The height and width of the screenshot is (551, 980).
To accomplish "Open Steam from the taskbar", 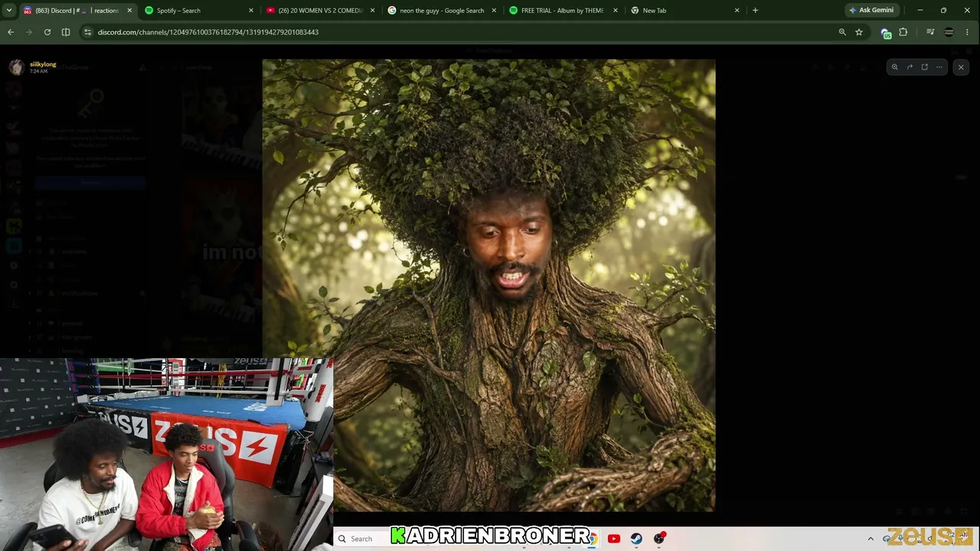I will pyautogui.click(x=636, y=539).
